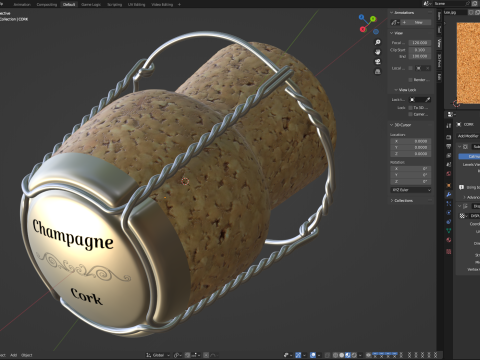Enable Local Camera checkbox
This screenshot has height=360, width=480.
click(x=410, y=68)
